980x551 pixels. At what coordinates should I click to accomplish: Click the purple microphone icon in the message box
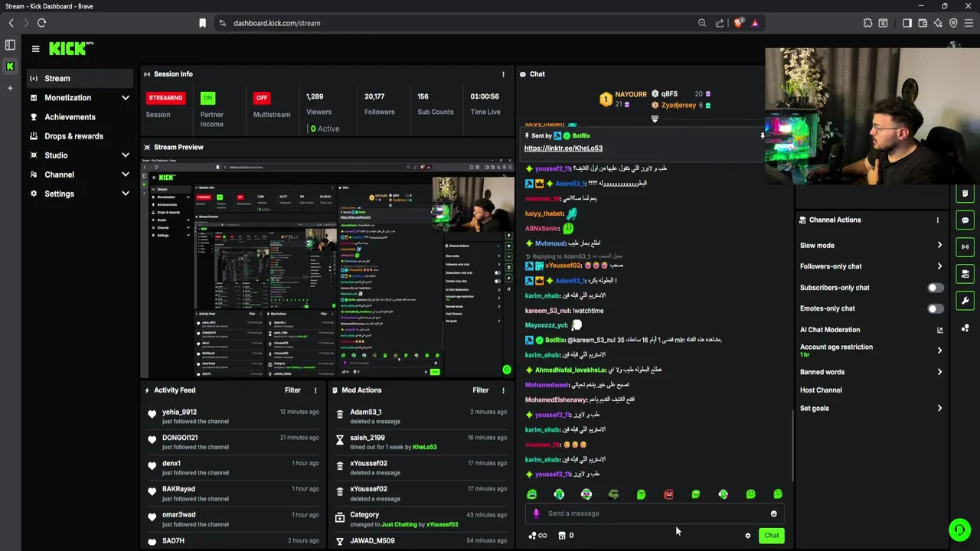click(x=536, y=514)
